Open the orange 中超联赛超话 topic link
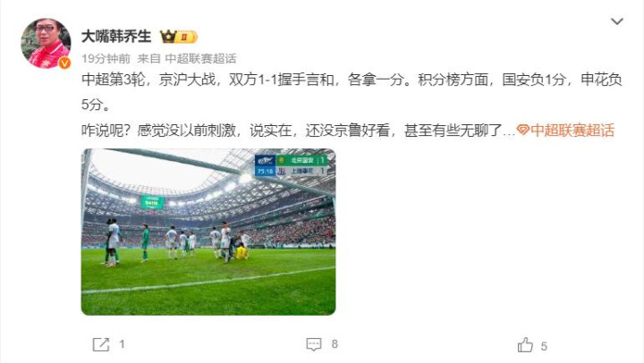644x363 pixels. point(572,131)
